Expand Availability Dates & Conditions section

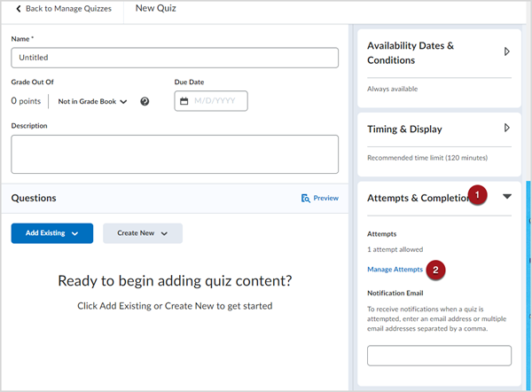[x=506, y=51]
